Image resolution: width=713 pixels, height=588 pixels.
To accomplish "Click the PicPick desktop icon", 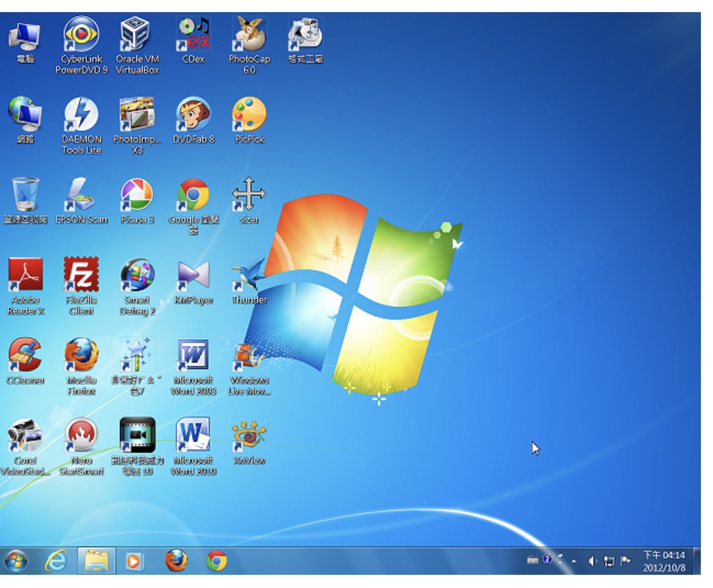I will click(249, 121).
